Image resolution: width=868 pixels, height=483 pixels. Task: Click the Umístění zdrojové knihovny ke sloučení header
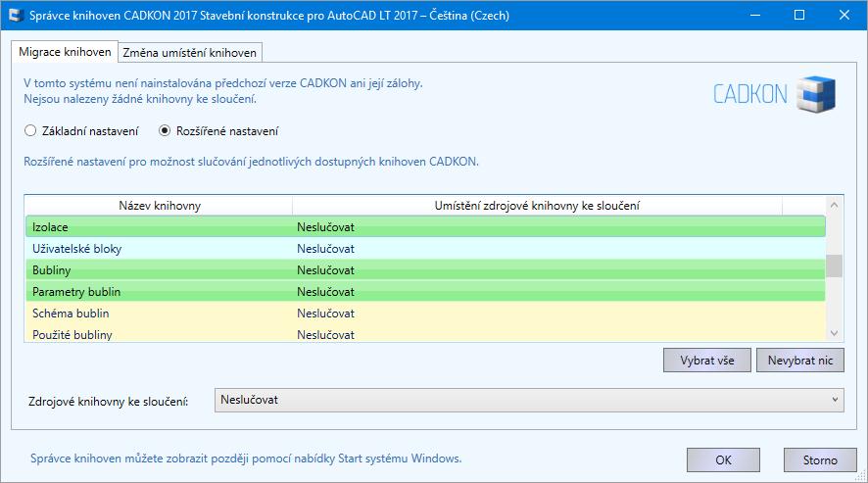537,206
